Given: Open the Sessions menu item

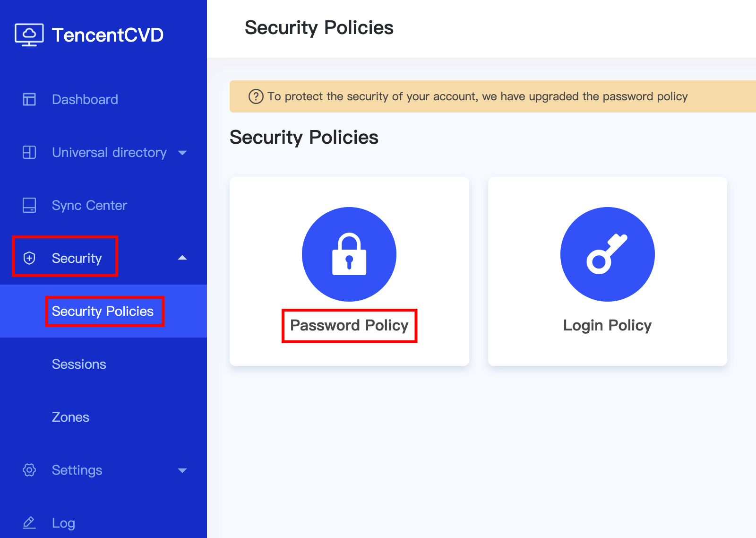Looking at the screenshot, I should click(x=79, y=364).
